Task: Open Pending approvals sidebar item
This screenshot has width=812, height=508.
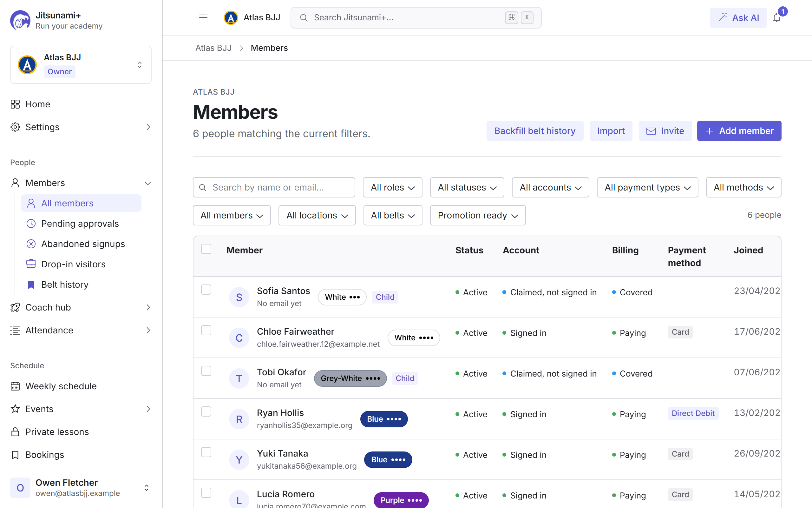Action: (81, 224)
